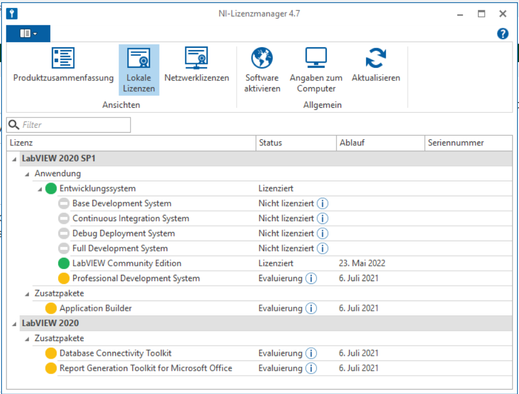Viewport: 519px width, 394px height.
Task: Sort by the Seriennummer column header
Action: pos(468,143)
